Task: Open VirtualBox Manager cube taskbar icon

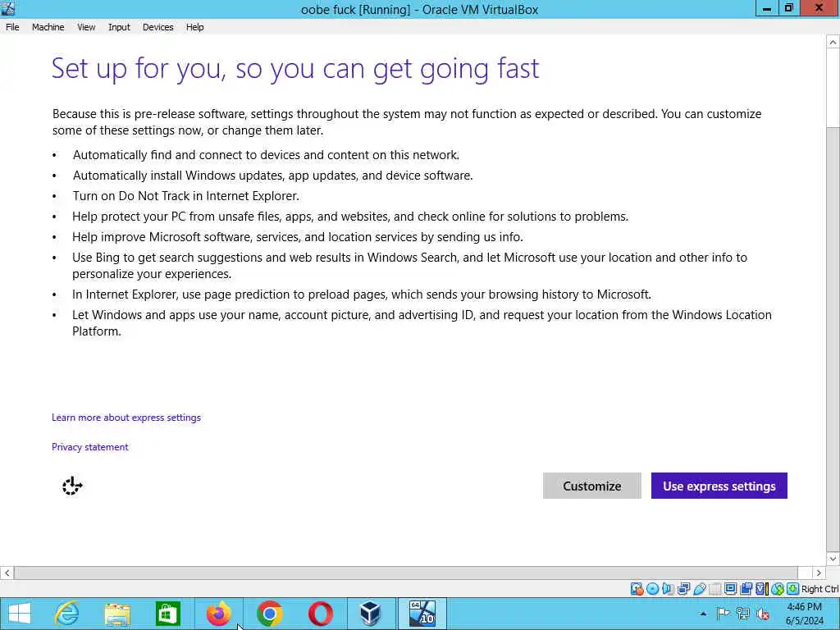Action: coord(370,614)
